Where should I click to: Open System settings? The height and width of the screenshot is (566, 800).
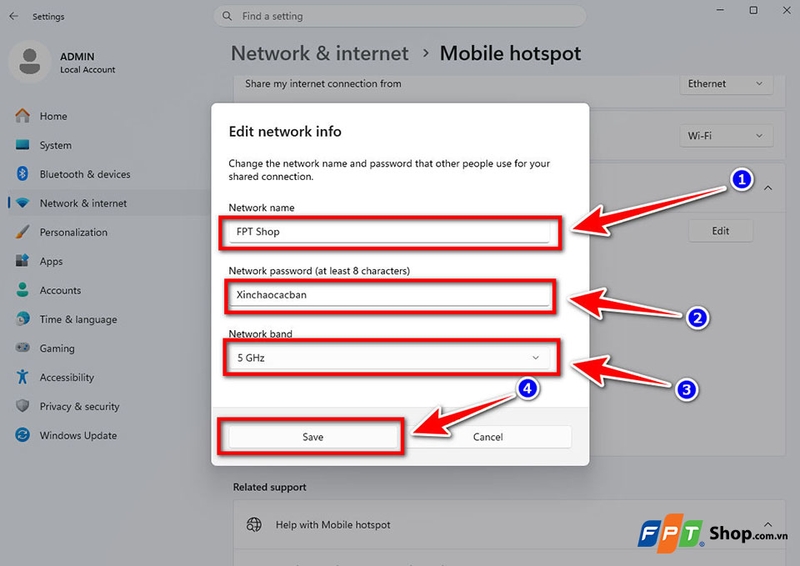(56, 145)
